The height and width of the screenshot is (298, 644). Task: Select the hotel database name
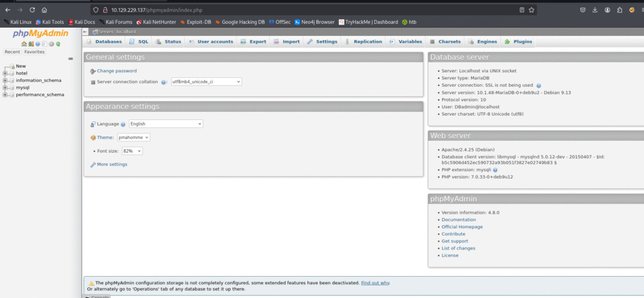(21, 73)
